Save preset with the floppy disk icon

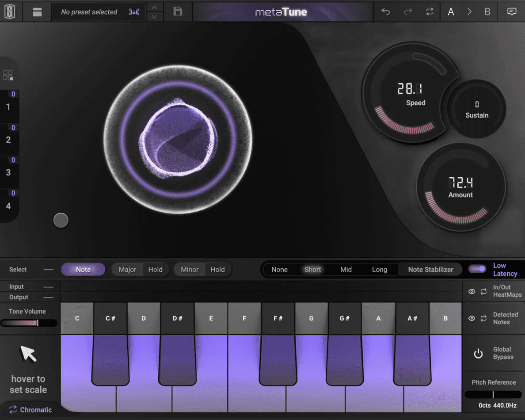pos(178,12)
